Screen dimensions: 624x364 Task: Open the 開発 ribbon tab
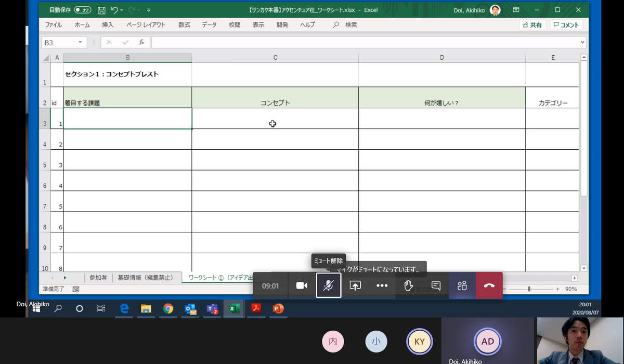(282, 24)
